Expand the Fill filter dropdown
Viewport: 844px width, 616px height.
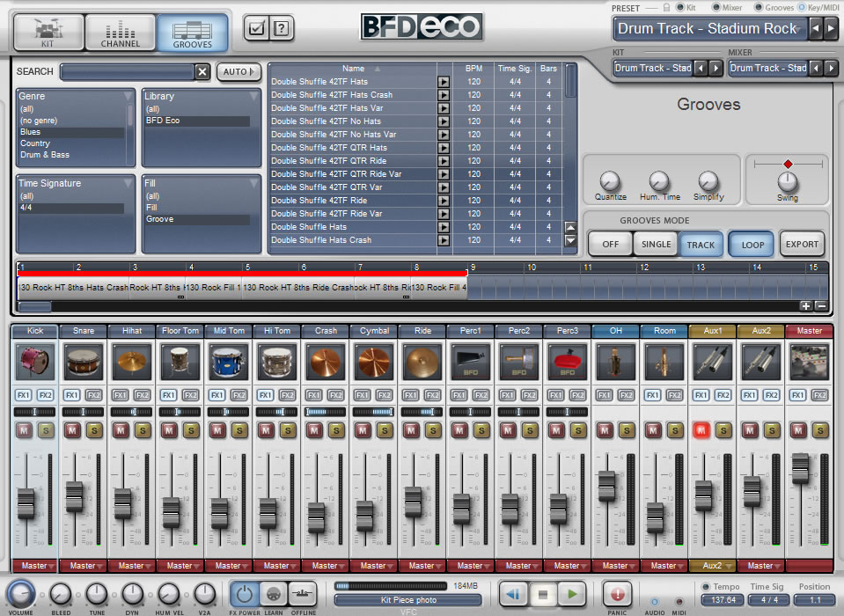point(253,183)
